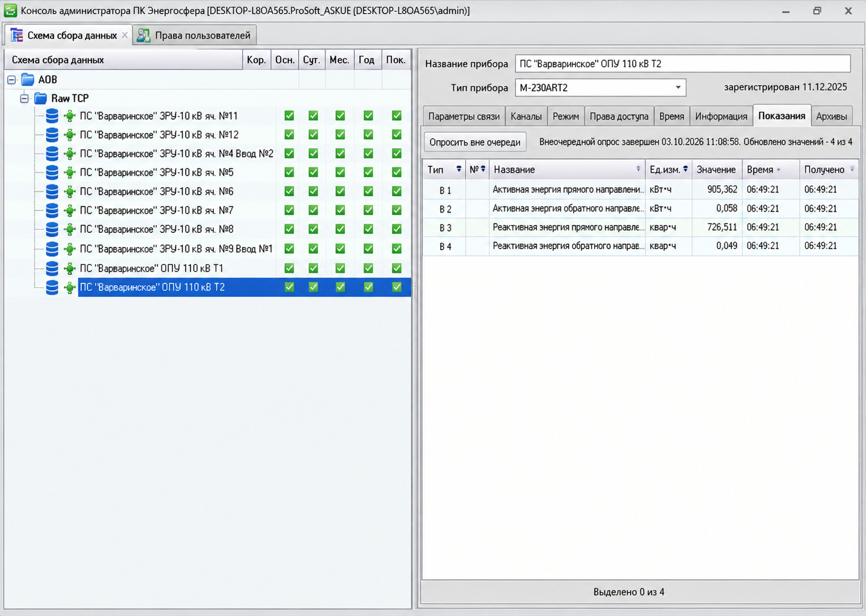
Task: Collapse the Raw TCP tree node
Action: pos(24,98)
